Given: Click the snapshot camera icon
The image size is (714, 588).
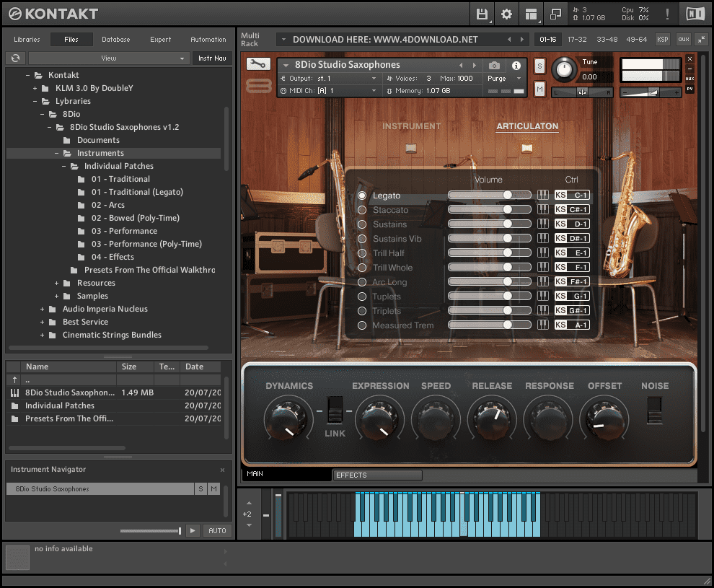Looking at the screenshot, I should tap(494, 66).
